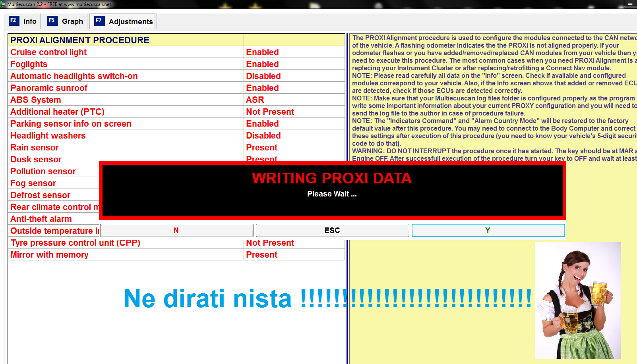Click the Multiecuscan title bar icon
This screenshot has height=364, width=637.
point(3,4)
